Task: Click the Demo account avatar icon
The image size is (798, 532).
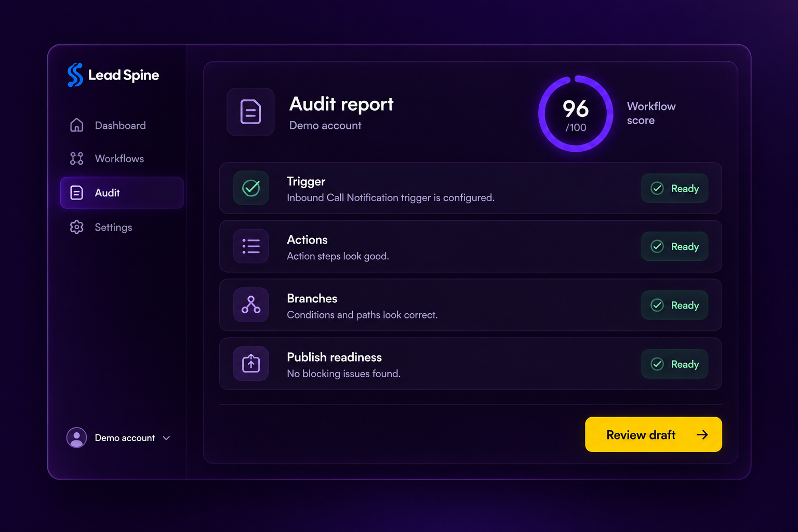Action: 76,437
